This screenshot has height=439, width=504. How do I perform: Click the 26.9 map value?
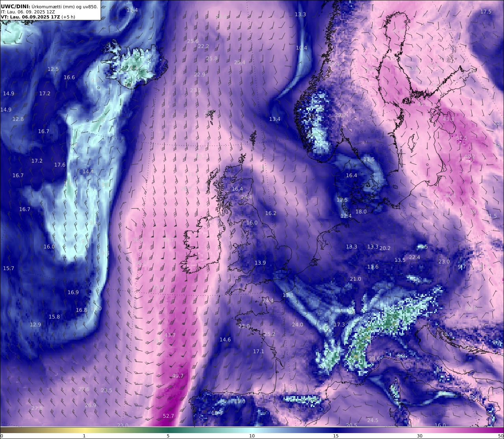(90, 405)
